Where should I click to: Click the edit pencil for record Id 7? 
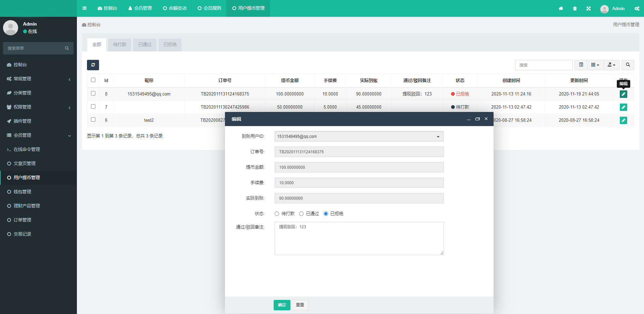(623, 107)
